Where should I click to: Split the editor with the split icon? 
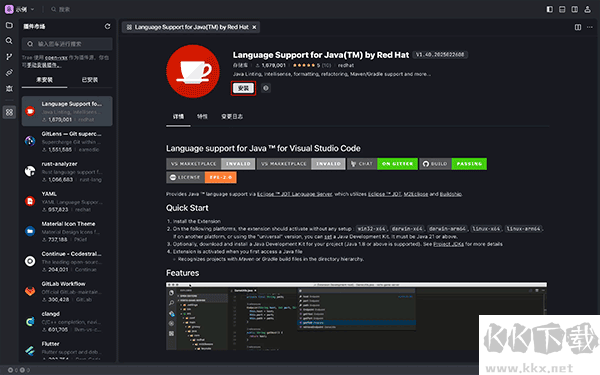pos(578,27)
